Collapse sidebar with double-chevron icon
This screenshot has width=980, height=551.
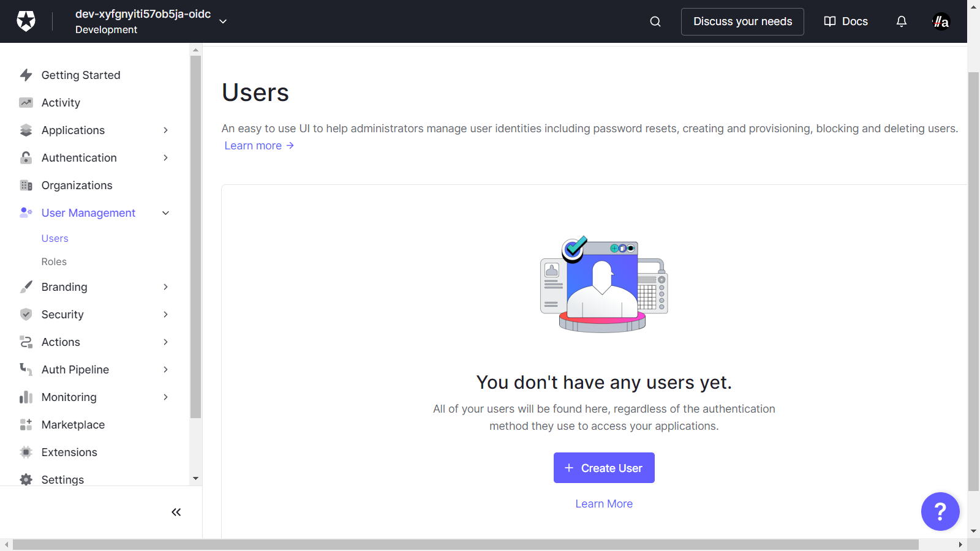click(x=176, y=512)
